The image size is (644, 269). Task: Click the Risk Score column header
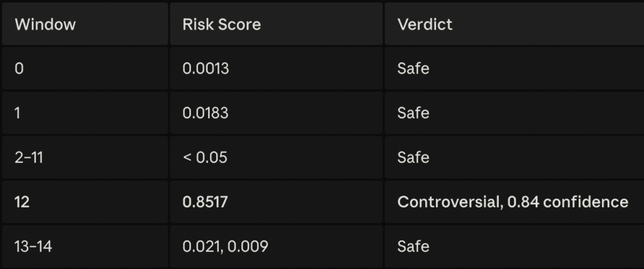pyautogui.click(x=221, y=25)
